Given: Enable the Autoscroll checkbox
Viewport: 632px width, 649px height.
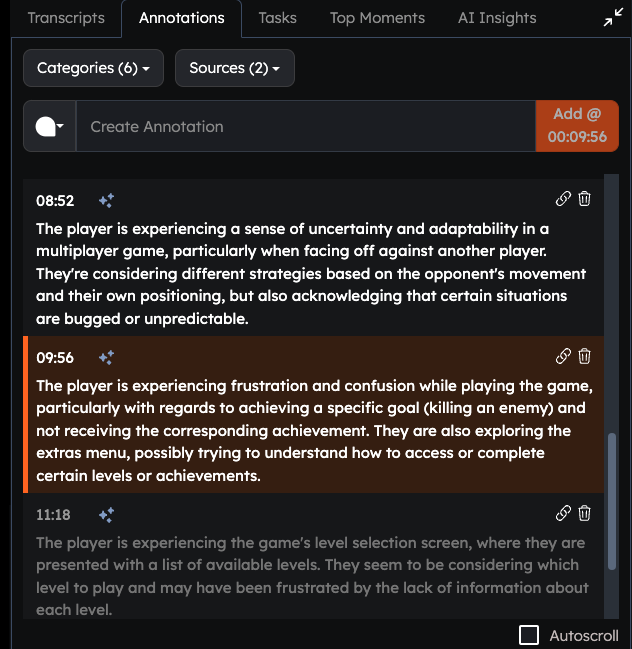Looking at the screenshot, I should pos(529,635).
